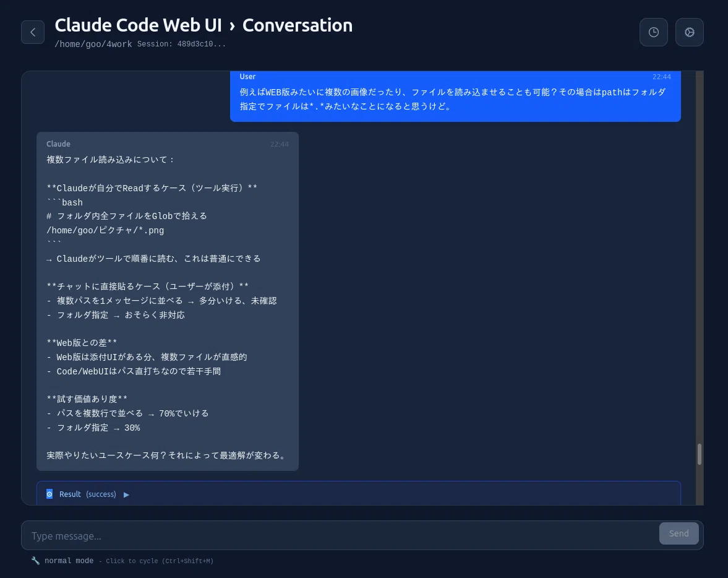The image size is (728, 578).
Task: Click the '→ Claudeがツールで順番に読む' line
Action: (153, 258)
